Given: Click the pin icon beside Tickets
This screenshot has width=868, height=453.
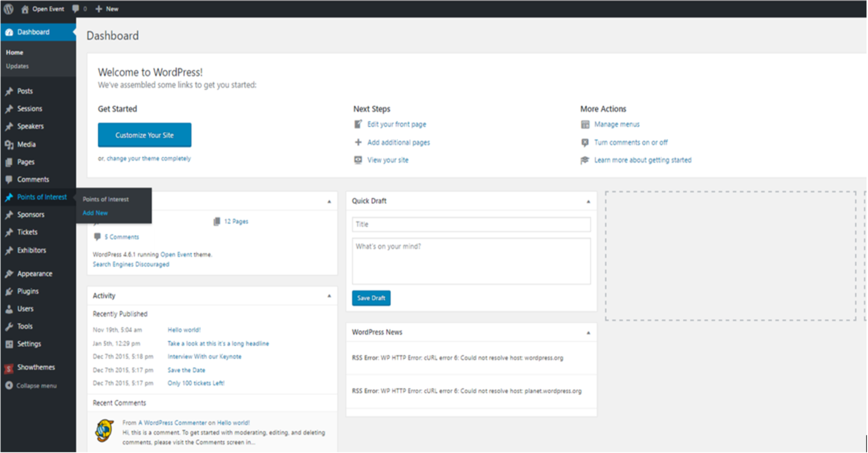Looking at the screenshot, I should click(9, 232).
